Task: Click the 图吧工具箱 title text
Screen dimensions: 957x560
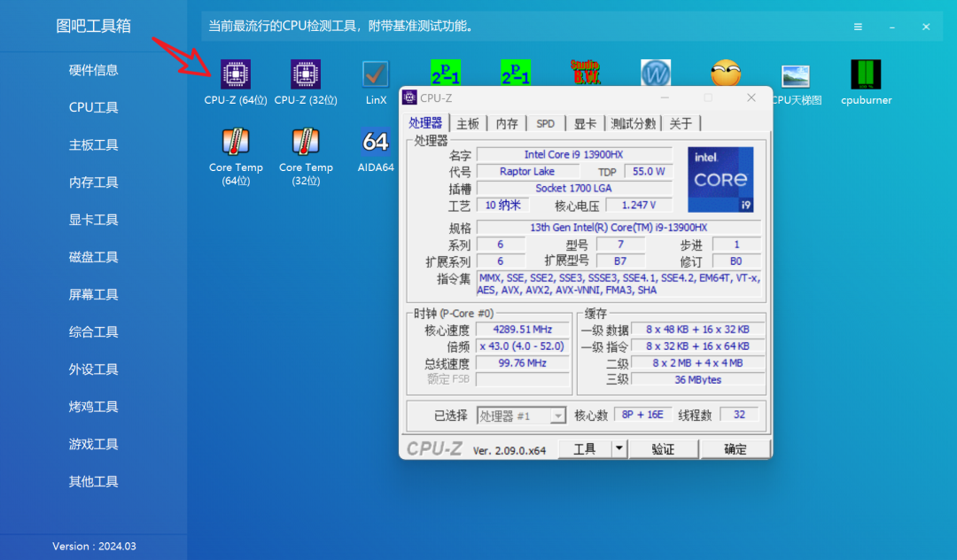Action: (x=93, y=27)
